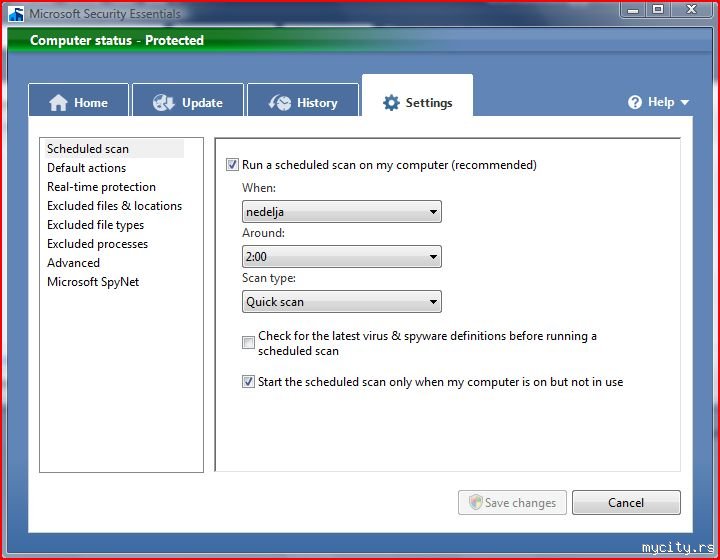Click the 'Computer status - Protected' banner text
720x560 pixels.
pos(117,40)
